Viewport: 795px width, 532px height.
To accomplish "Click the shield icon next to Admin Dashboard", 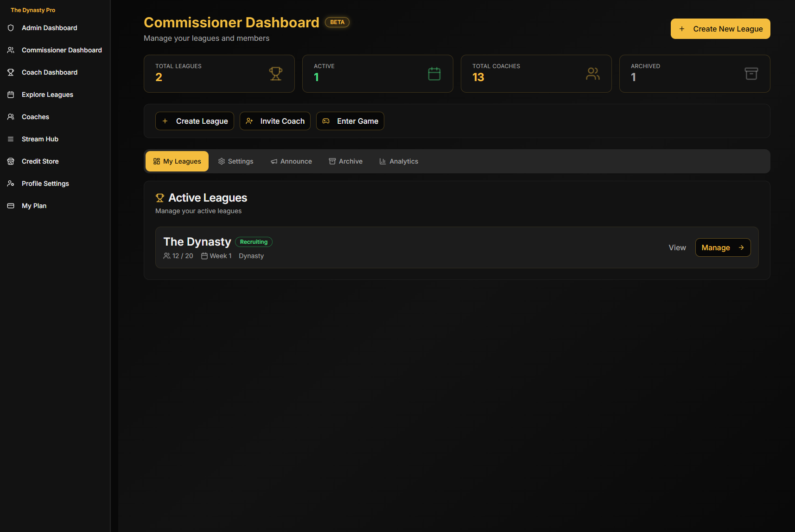I will tap(11, 28).
